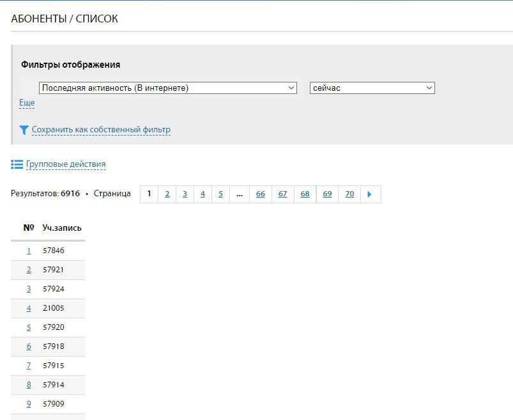
Task: Select account cell 21005
Action: coord(54,308)
